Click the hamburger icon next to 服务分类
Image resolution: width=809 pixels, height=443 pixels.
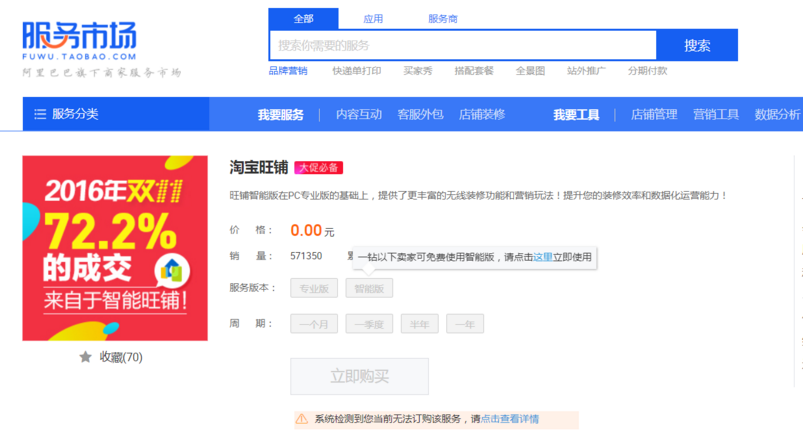tap(40, 114)
